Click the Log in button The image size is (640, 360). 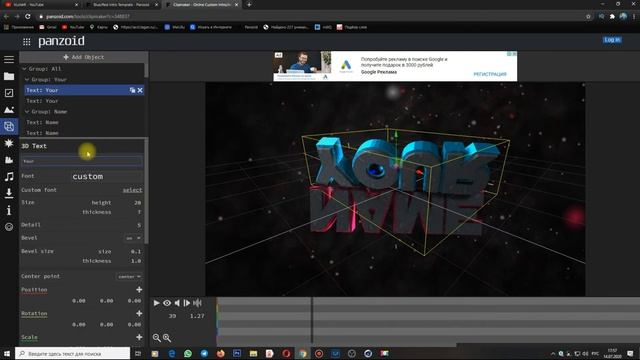(612, 40)
